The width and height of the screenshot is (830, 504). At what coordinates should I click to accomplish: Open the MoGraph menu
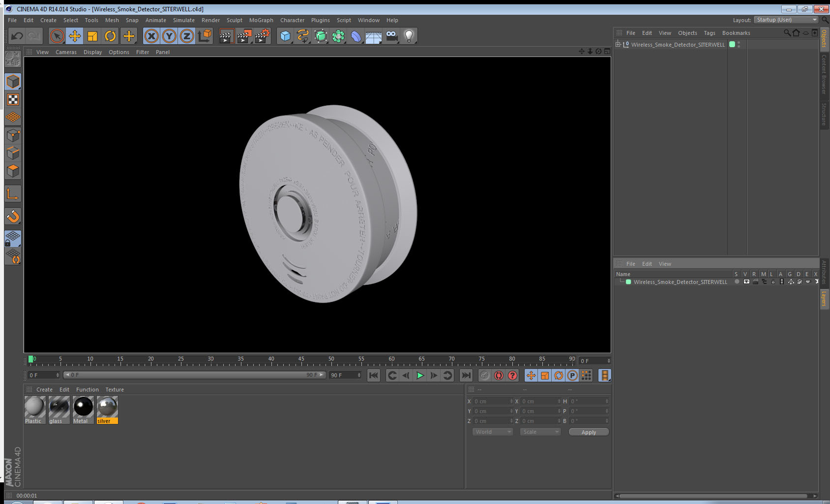[261, 20]
